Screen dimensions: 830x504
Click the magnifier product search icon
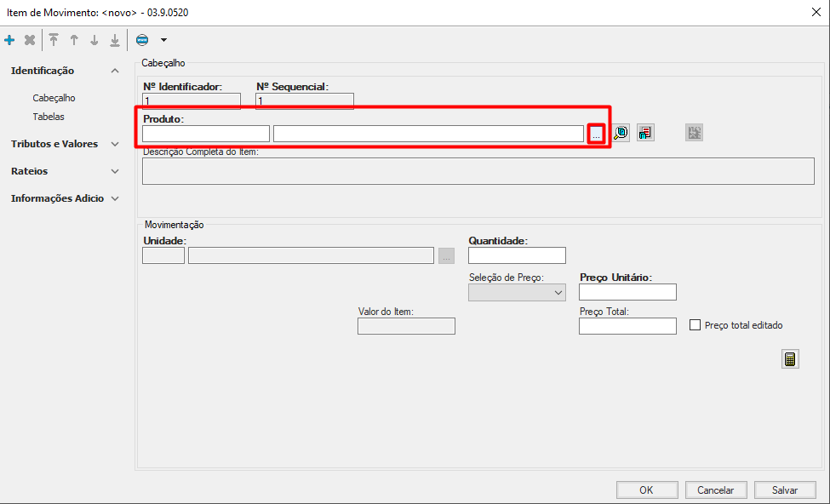point(621,133)
